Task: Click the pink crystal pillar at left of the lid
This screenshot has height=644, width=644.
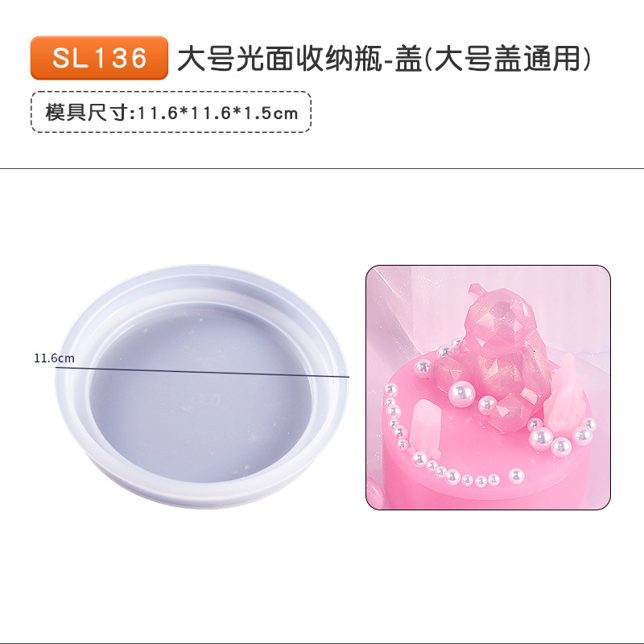Action: [x=425, y=428]
